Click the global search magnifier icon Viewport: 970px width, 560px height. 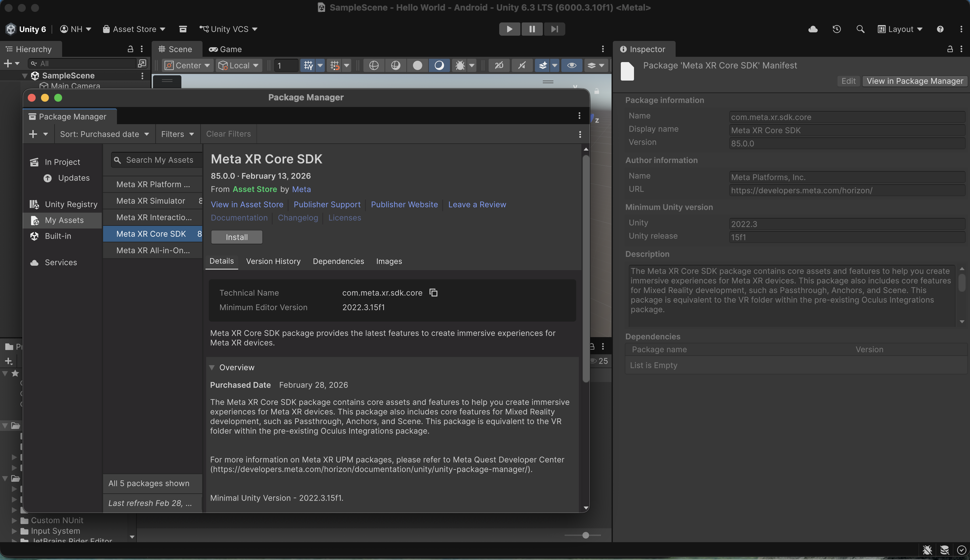pos(860,29)
